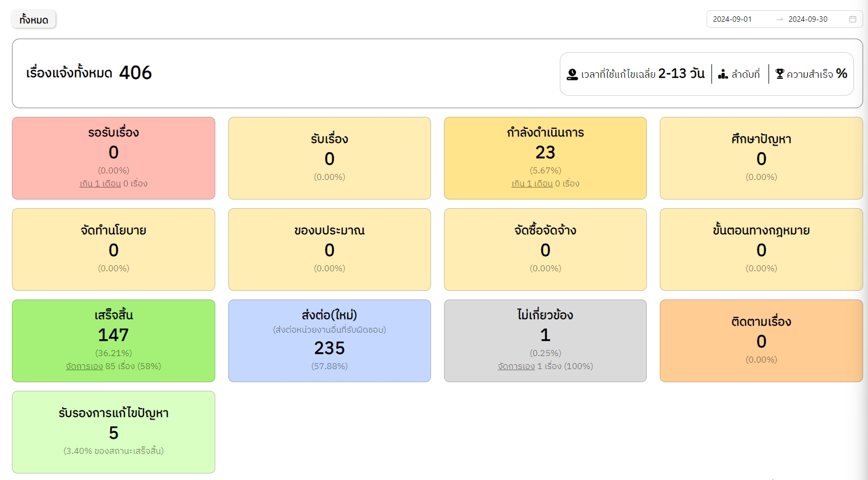Click the arrow icon between the two dates
The height and width of the screenshot is (480, 868).
[780, 19]
